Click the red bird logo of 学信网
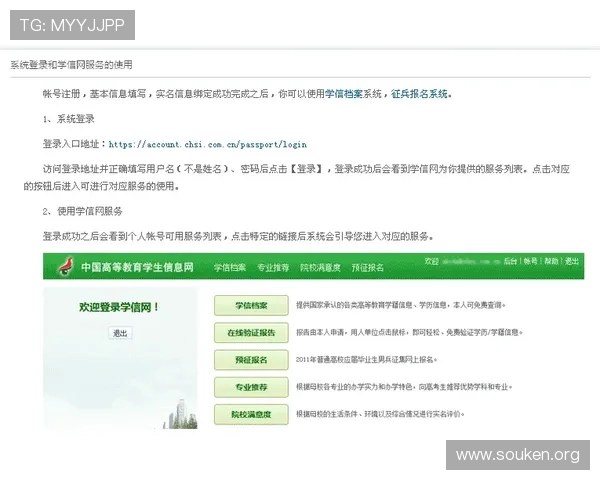This screenshot has width=600, height=480. (66, 266)
